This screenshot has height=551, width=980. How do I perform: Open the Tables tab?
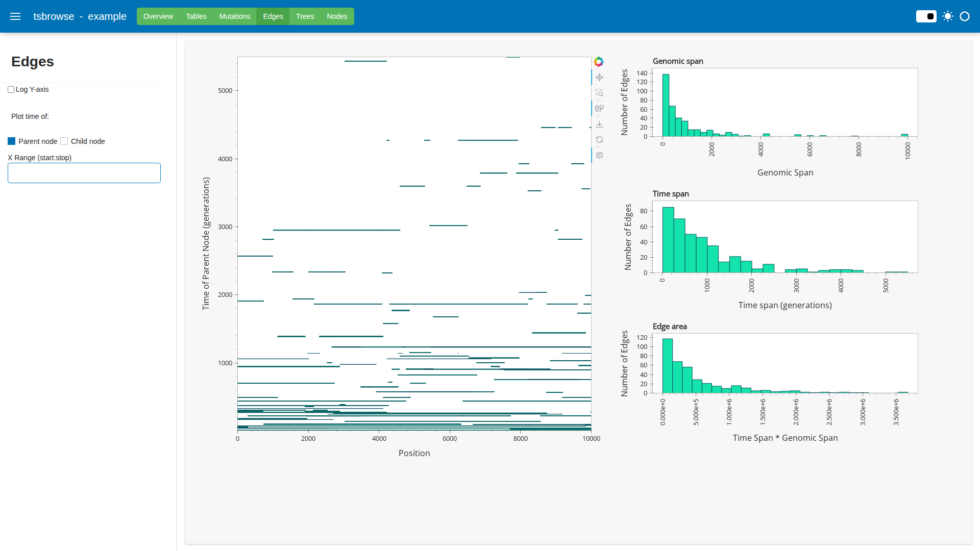coord(196,16)
